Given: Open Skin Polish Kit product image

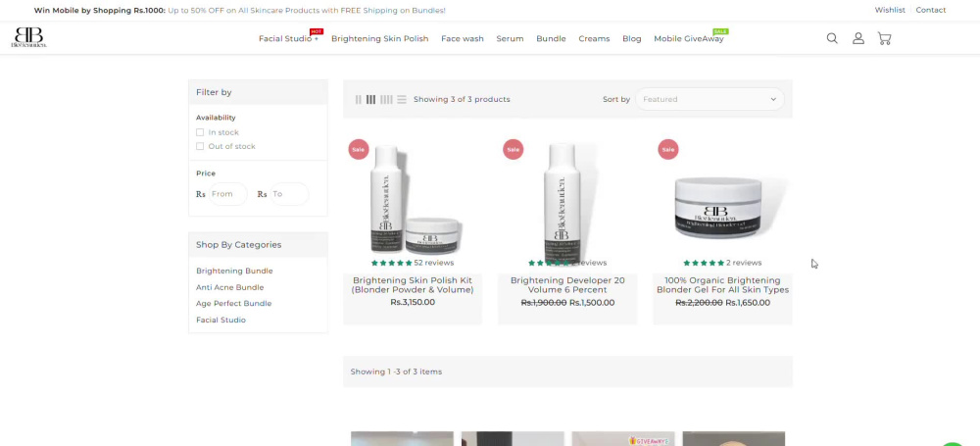Looking at the screenshot, I should pyautogui.click(x=413, y=198).
